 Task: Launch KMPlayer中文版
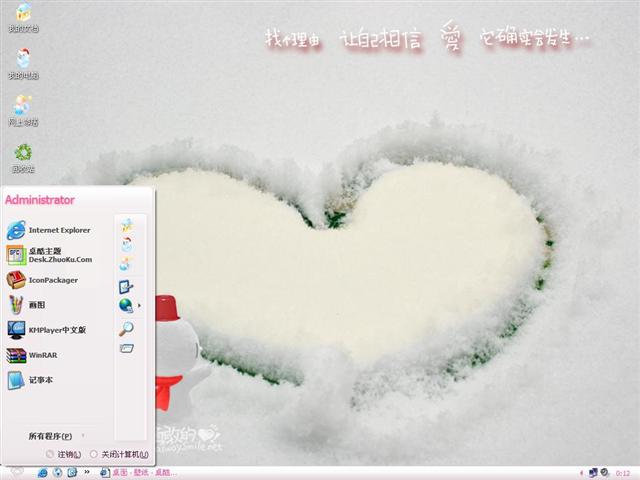coord(47,330)
